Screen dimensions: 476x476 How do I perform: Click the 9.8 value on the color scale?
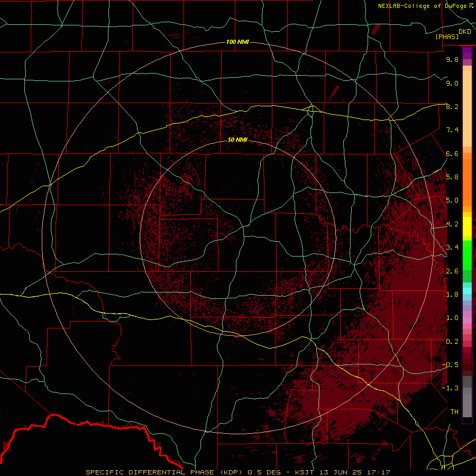(x=452, y=59)
